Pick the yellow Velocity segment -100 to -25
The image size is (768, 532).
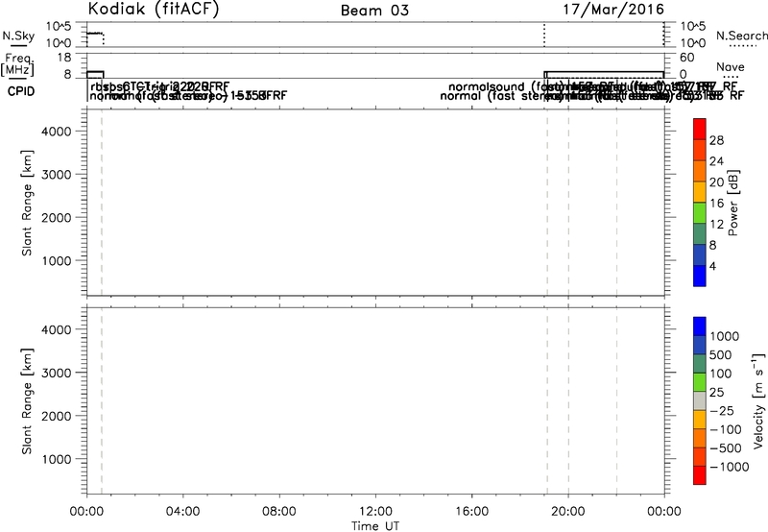[700, 420]
